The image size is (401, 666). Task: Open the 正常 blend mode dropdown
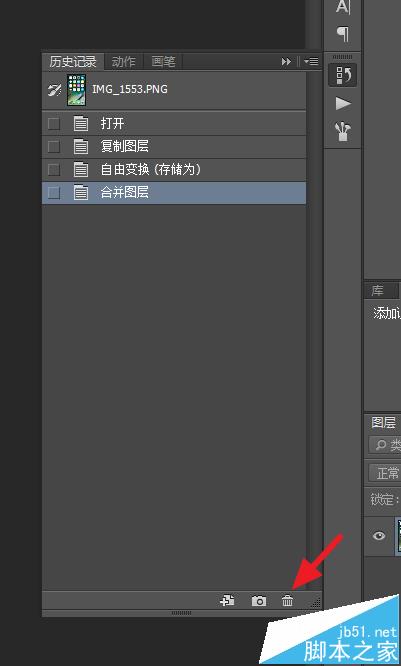pyautogui.click(x=385, y=473)
